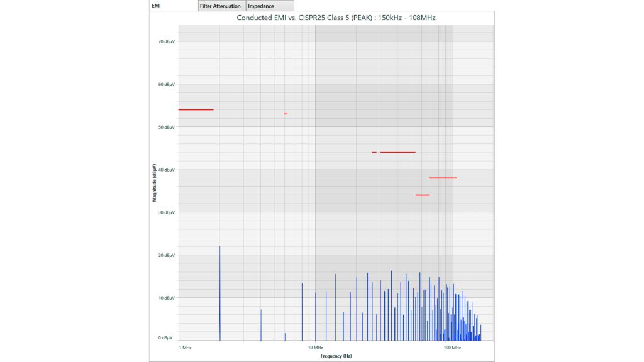Open the Filter Attenuation tab

219,6
